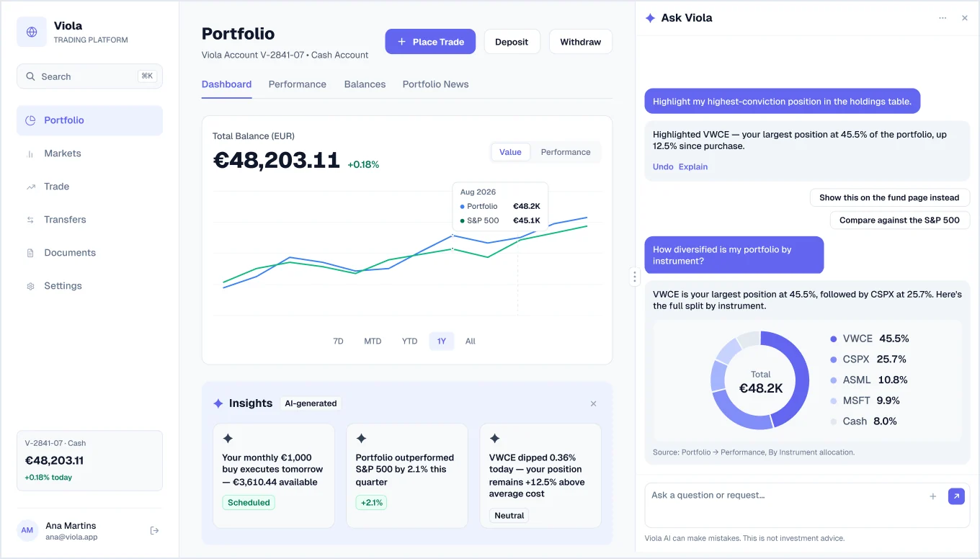
Task: Click the V-2841-07 Cash account card
Action: tap(89, 461)
